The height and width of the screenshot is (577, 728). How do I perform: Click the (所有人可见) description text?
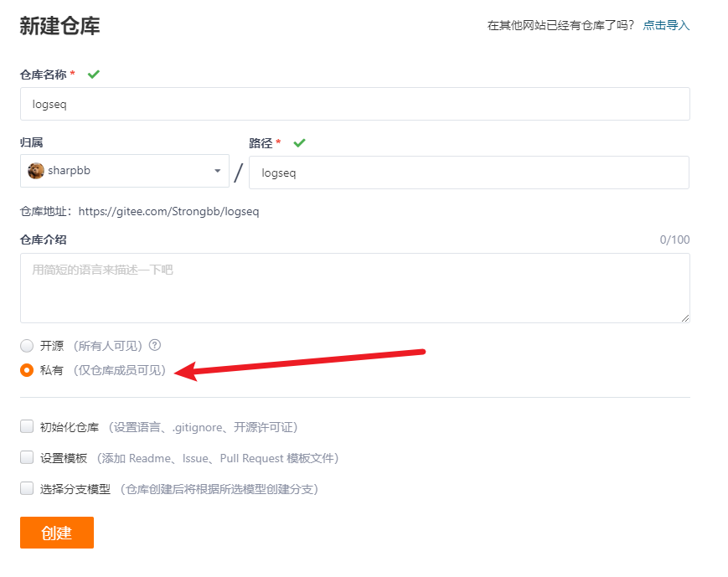(108, 346)
